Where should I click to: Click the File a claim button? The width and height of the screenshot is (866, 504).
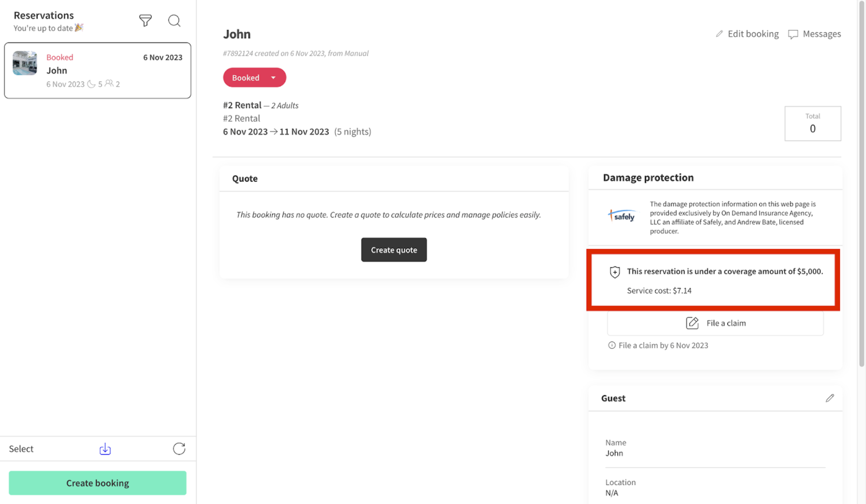click(x=715, y=323)
